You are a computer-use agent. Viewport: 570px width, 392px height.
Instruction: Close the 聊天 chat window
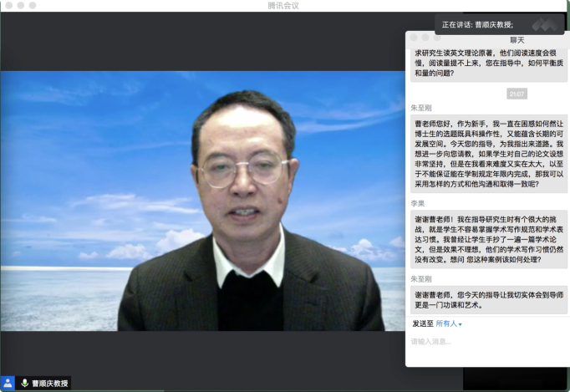point(413,38)
